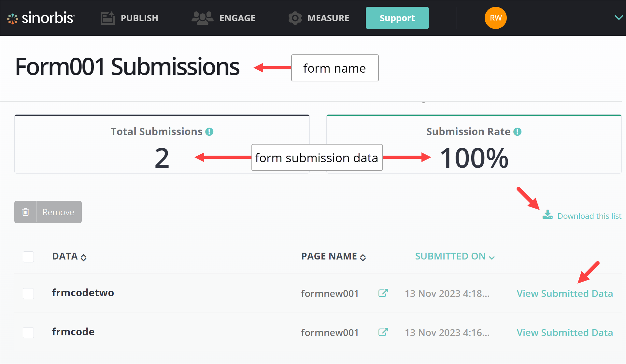Click the Submission Rate info icon

pyautogui.click(x=517, y=132)
